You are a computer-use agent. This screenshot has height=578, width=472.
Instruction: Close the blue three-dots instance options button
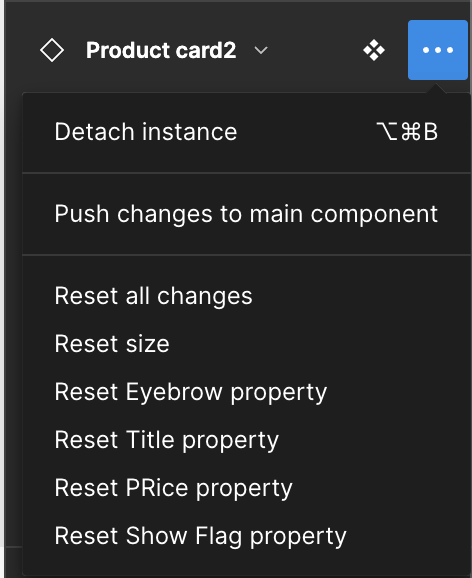click(438, 50)
